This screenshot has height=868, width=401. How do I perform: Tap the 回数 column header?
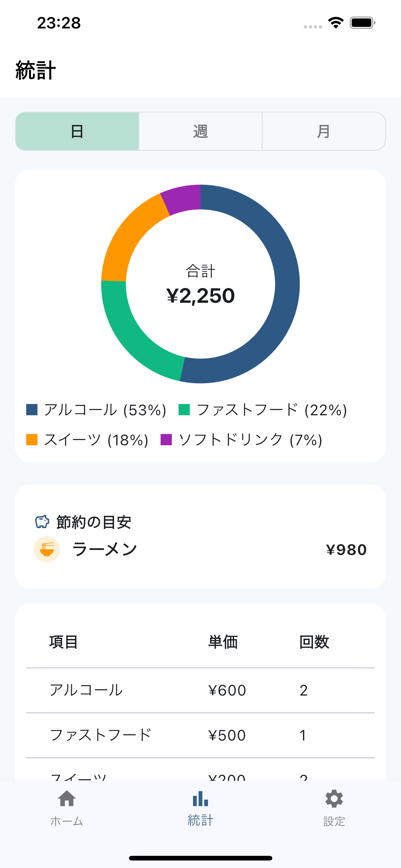pyautogui.click(x=314, y=642)
